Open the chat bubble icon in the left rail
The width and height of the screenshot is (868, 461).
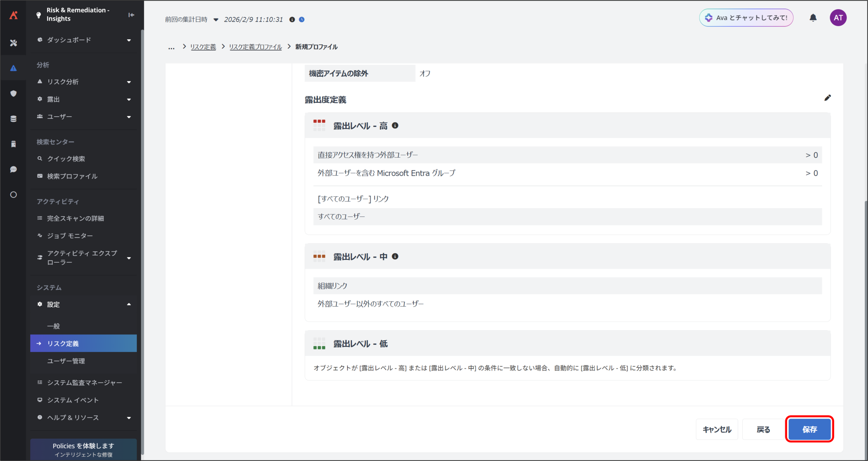point(14,169)
